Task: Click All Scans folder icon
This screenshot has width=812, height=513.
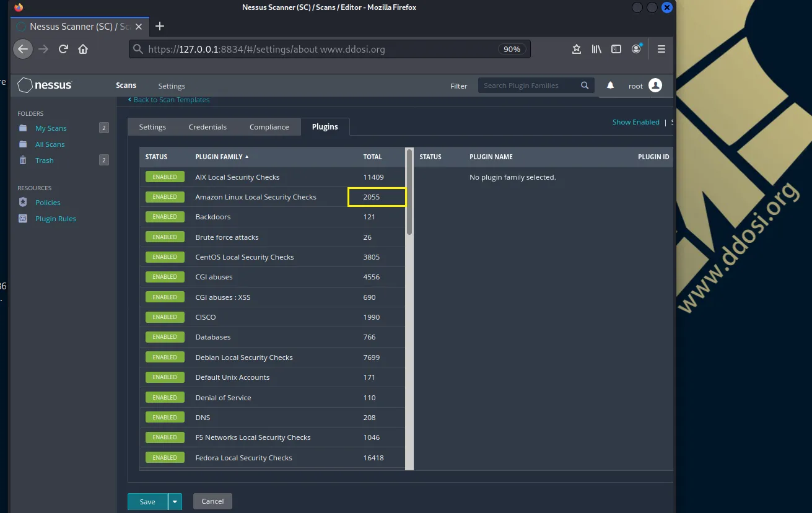Action: click(23, 144)
